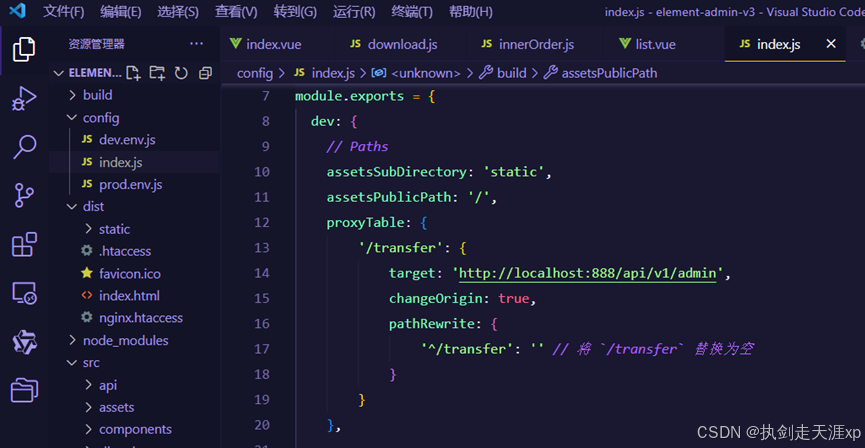Click the build breadcrumb segment
This screenshot has height=448, width=865.
click(x=511, y=73)
